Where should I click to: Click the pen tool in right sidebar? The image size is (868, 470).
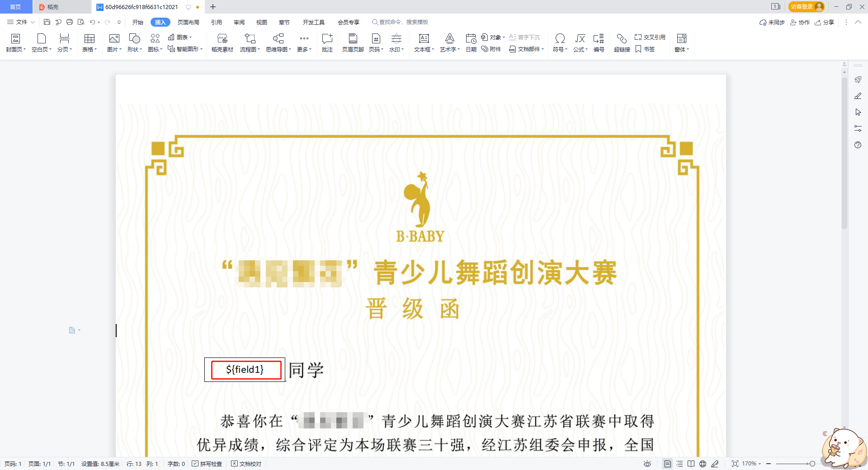[x=858, y=96]
